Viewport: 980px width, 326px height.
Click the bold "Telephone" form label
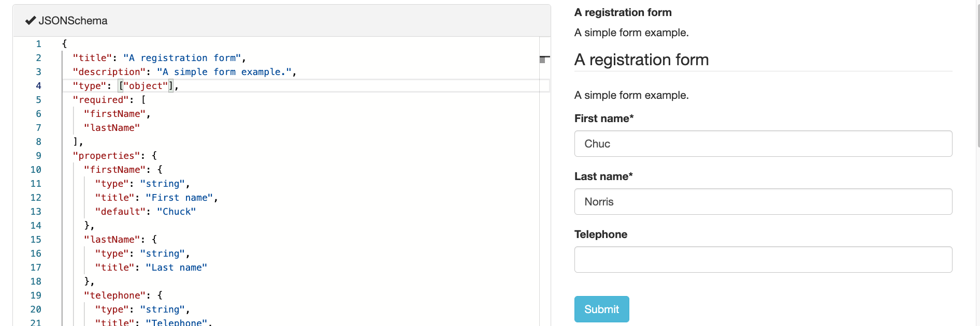point(601,234)
